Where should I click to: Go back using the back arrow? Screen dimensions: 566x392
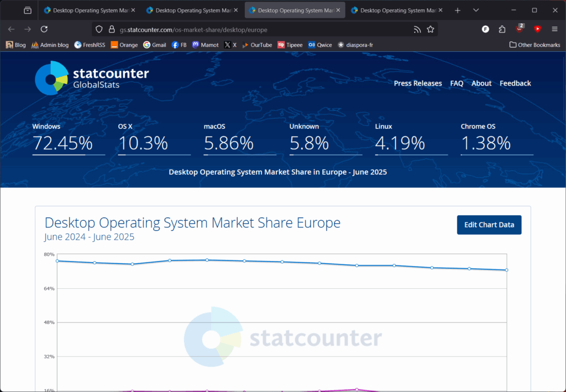(12, 29)
